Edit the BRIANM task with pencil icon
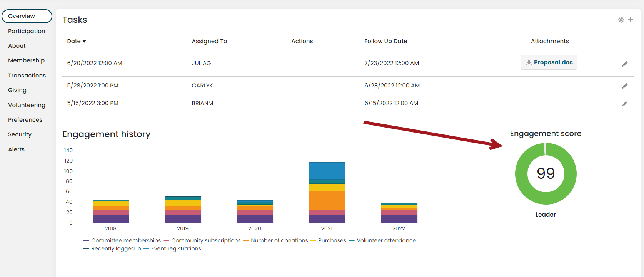644x277 pixels. (x=625, y=104)
